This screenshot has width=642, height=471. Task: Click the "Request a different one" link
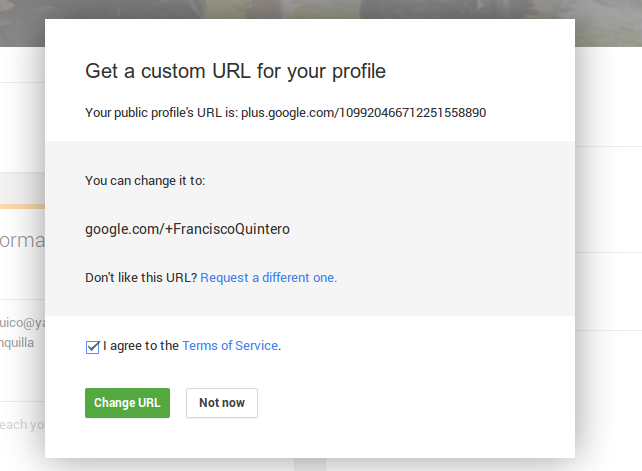coord(268,278)
